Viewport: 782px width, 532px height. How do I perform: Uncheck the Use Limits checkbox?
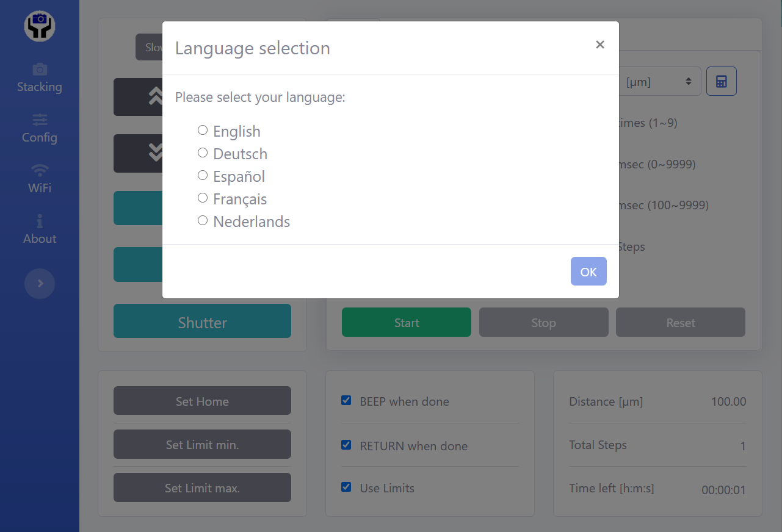(346, 487)
